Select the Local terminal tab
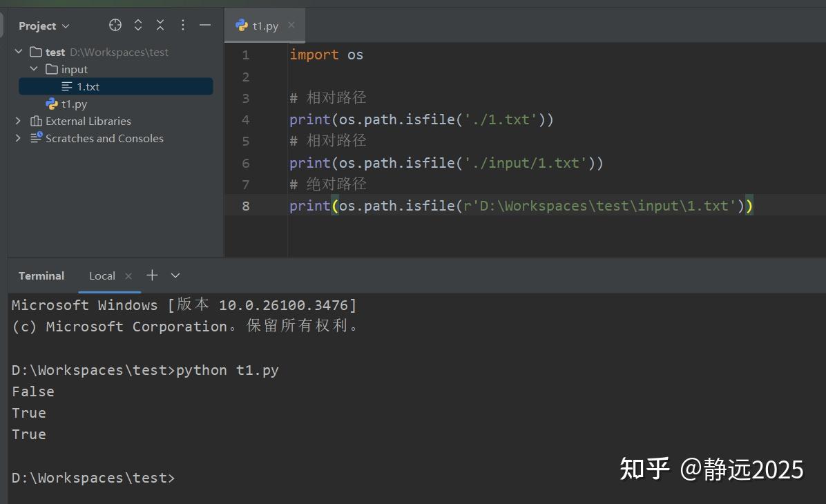The height and width of the screenshot is (504, 826). pos(102,275)
